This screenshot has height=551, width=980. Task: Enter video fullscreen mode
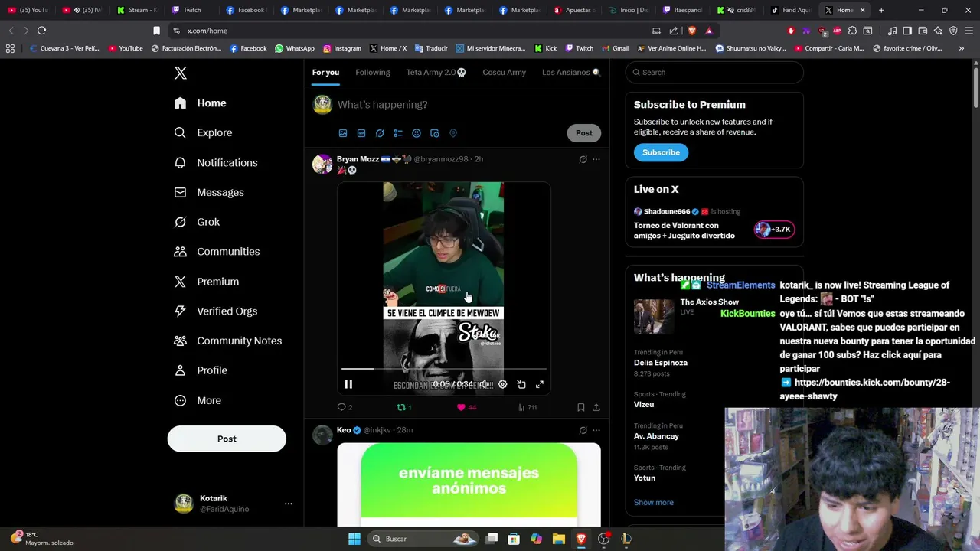540,384
